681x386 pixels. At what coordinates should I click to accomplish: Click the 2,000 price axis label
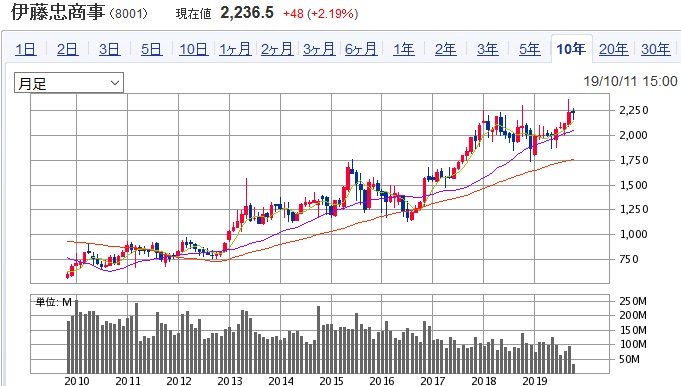pos(634,135)
